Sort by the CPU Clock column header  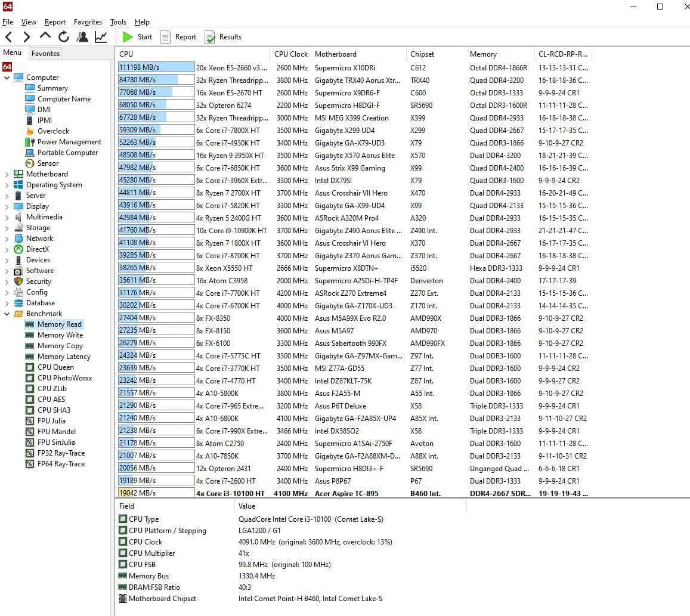[x=291, y=54]
